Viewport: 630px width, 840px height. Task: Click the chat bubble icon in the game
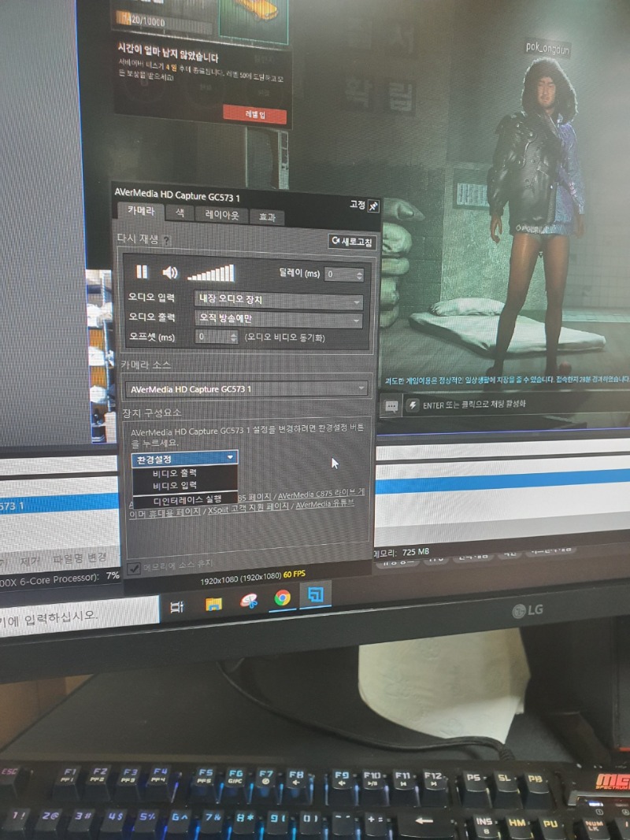391,406
